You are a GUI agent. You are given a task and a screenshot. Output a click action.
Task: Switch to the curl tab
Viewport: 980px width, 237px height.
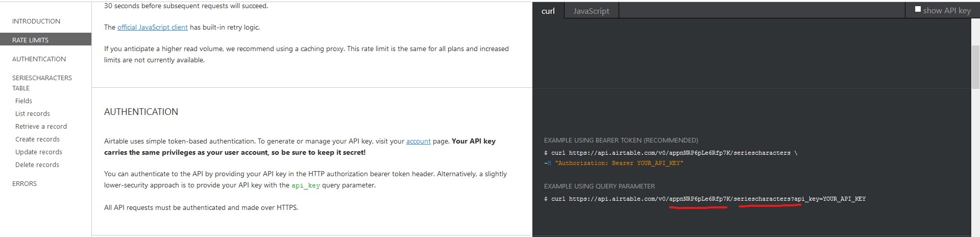(x=548, y=11)
